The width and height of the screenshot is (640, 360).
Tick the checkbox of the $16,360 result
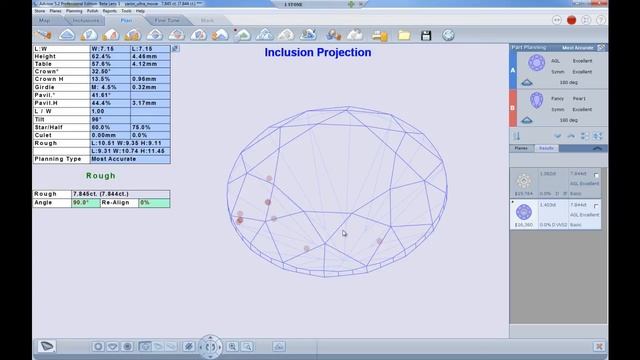coord(596,206)
